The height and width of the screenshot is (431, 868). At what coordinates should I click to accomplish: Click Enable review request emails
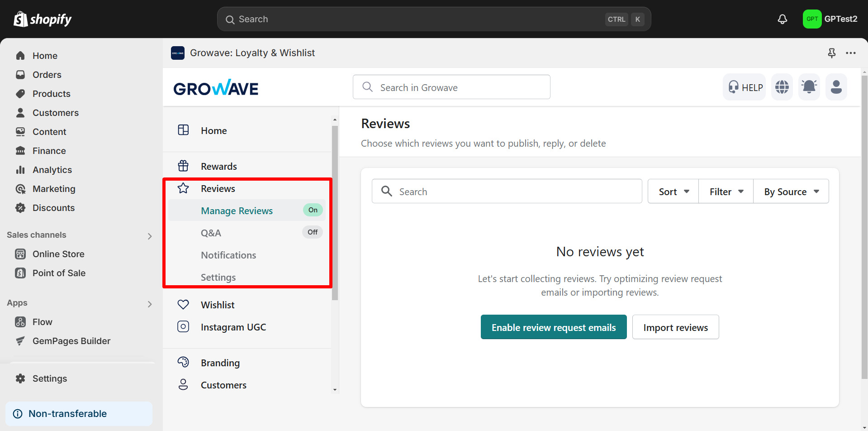pos(553,327)
